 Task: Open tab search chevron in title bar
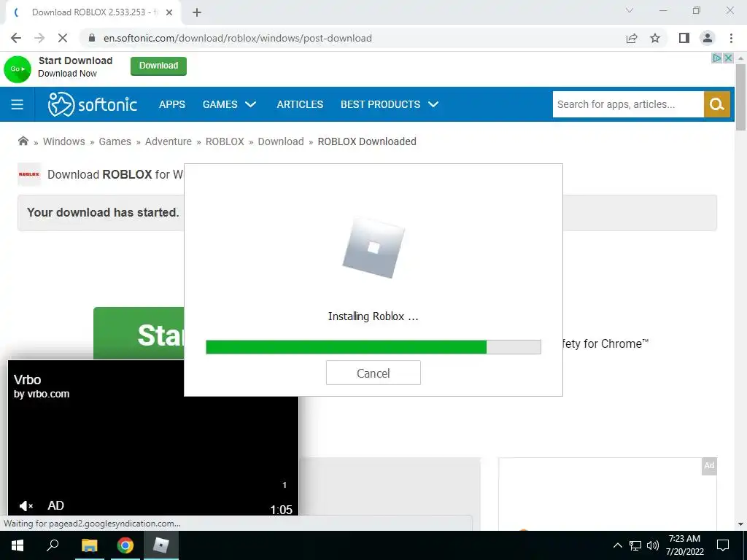pos(629,10)
